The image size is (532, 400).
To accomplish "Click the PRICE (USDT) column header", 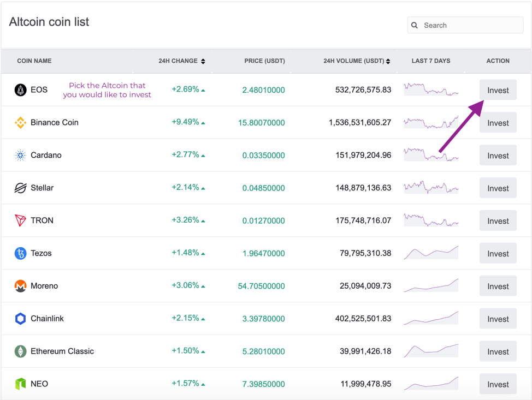I will click(265, 61).
